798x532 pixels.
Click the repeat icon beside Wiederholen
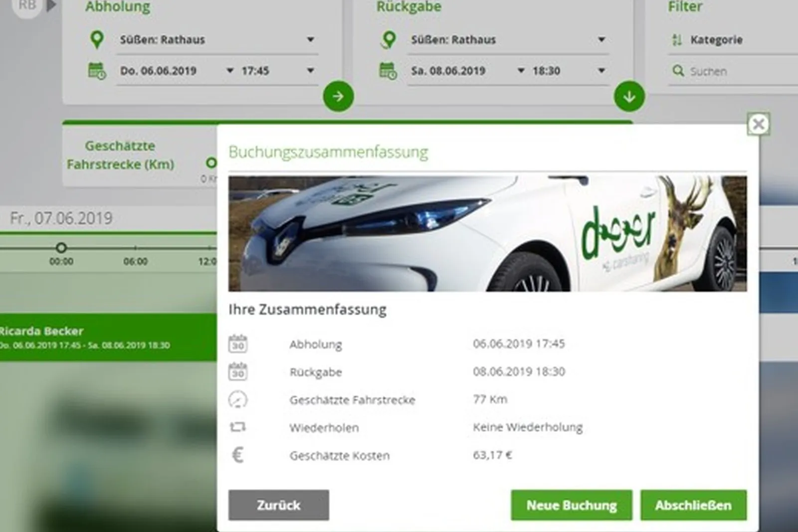(238, 427)
